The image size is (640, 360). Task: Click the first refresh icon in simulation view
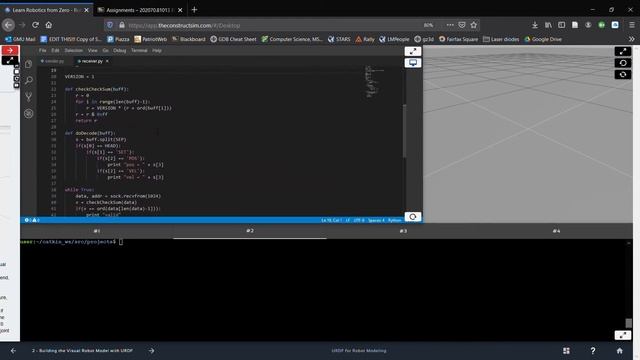(623, 63)
